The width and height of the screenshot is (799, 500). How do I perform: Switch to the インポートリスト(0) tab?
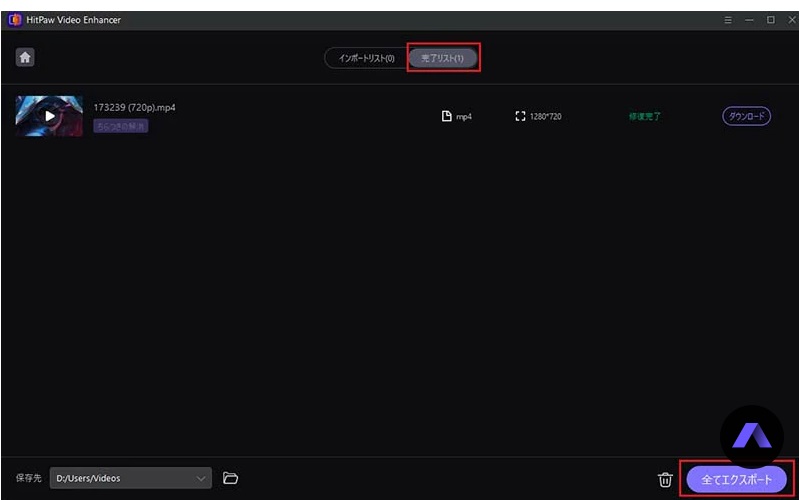pos(364,58)
